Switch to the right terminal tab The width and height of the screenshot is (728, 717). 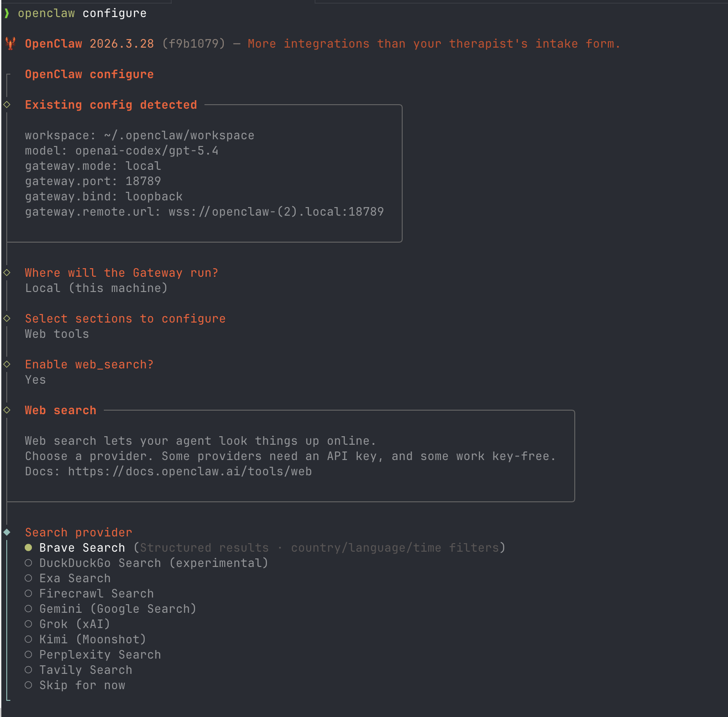(x=521, y=3)
